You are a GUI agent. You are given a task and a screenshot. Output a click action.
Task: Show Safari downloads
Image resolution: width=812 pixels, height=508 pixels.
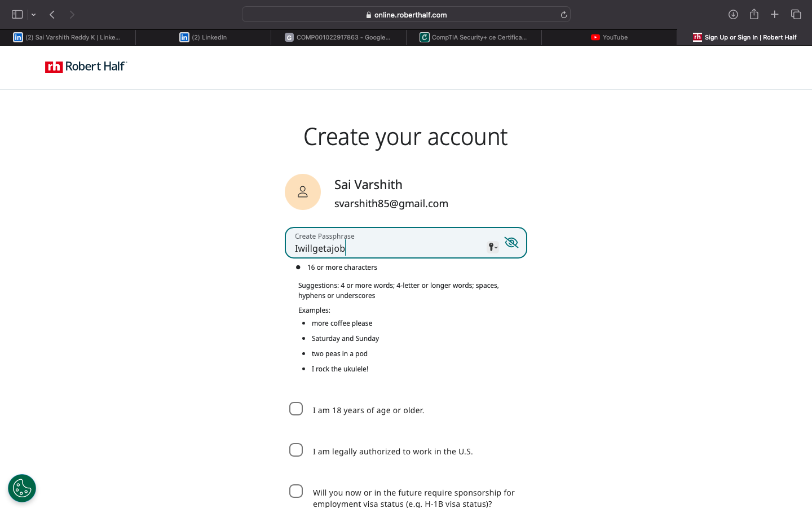coord(733,15)
